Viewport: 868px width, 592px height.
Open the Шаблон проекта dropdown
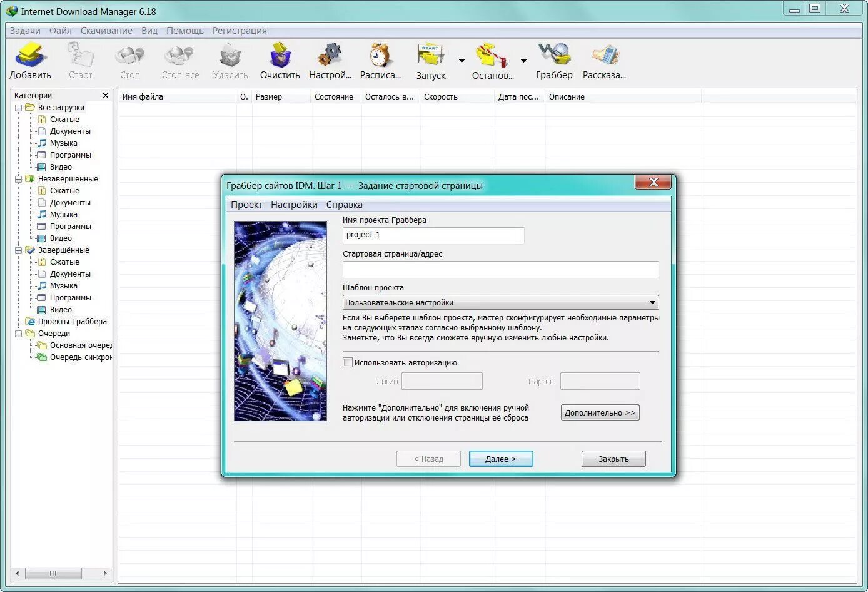click(x=501, y=303)
